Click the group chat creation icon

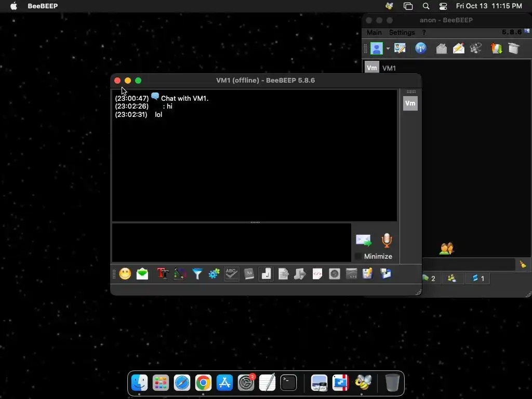coord(476,48)
